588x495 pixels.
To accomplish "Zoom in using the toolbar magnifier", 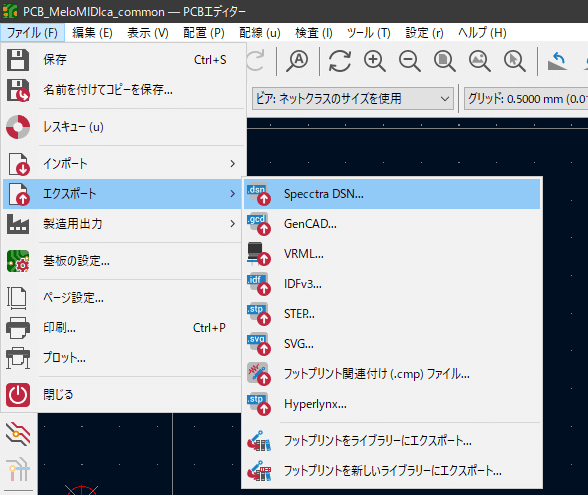I will pyautogui.click(x=375, y=61).
